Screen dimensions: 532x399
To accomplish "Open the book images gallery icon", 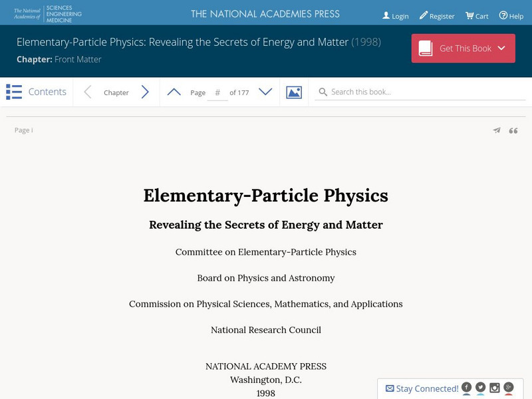I will (x=294, y=92).
